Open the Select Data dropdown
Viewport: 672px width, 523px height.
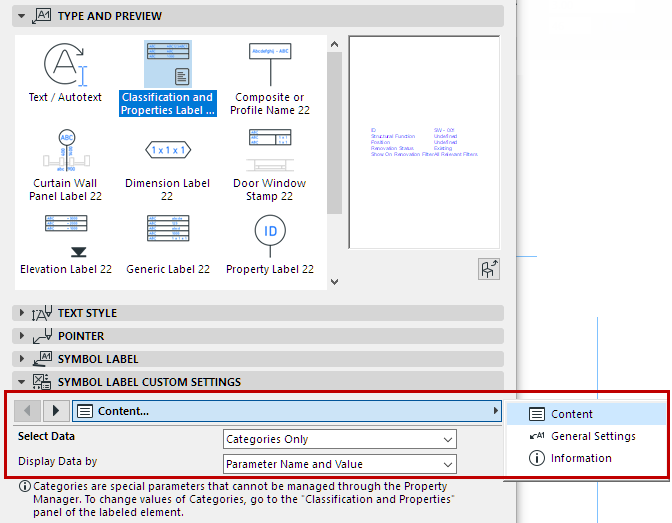(340, 439)
